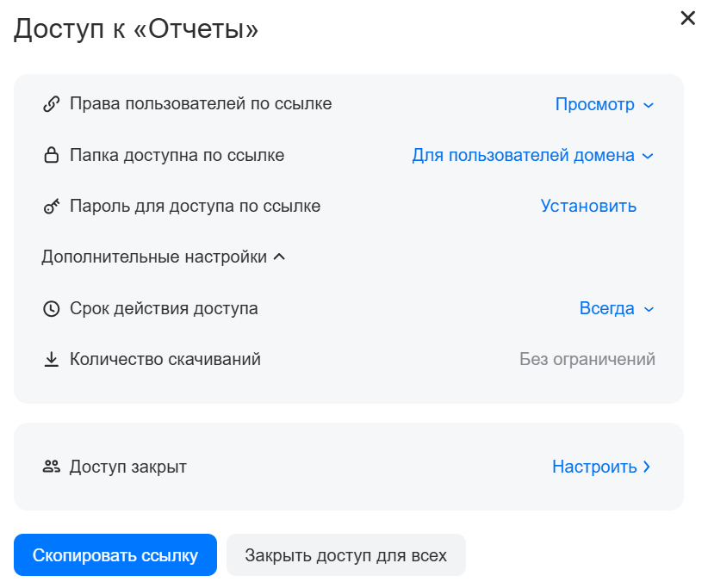
Task: Click the chevron arrow next to Настроить
Action: click(x=647, y=467)
